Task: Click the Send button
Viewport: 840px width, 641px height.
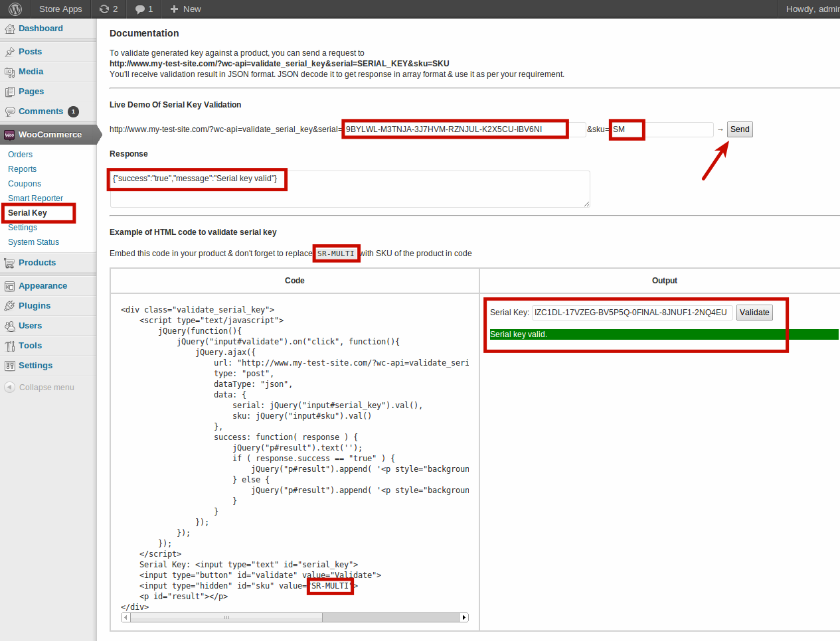Action: click(x=740, y=129)
